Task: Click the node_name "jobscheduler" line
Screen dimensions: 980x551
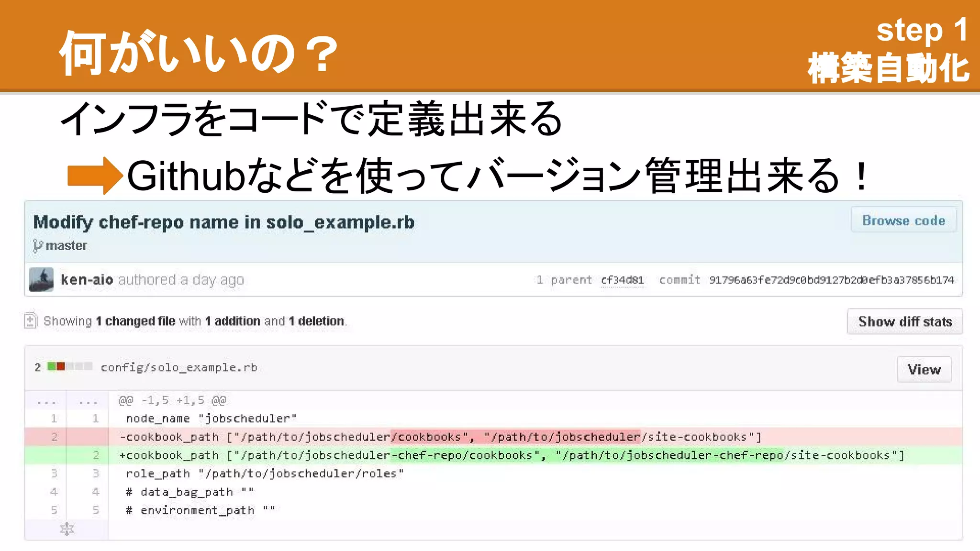Action: [x=211, y=419]
